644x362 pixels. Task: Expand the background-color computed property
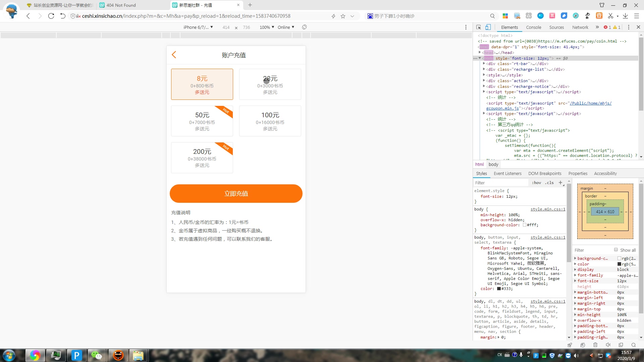575,258
